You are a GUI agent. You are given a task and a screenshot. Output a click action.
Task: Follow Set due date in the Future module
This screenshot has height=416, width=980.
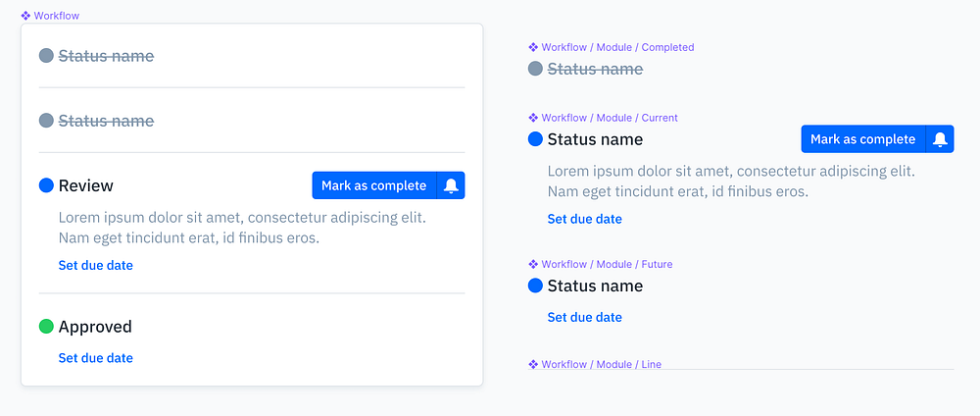[x=585, y=317]
